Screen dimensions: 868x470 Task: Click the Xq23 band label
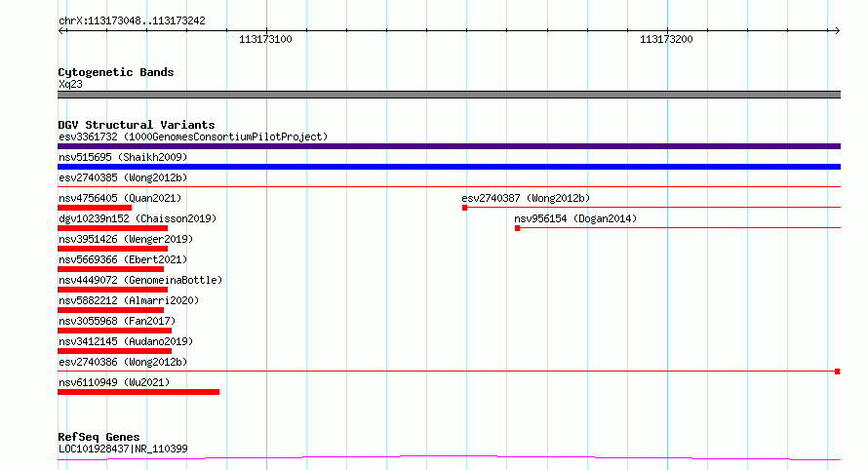point(70,84)
